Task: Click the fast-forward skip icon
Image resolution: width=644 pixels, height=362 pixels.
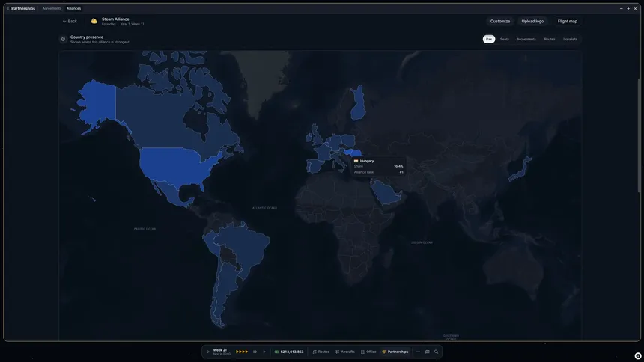Action: click(255, 352)
